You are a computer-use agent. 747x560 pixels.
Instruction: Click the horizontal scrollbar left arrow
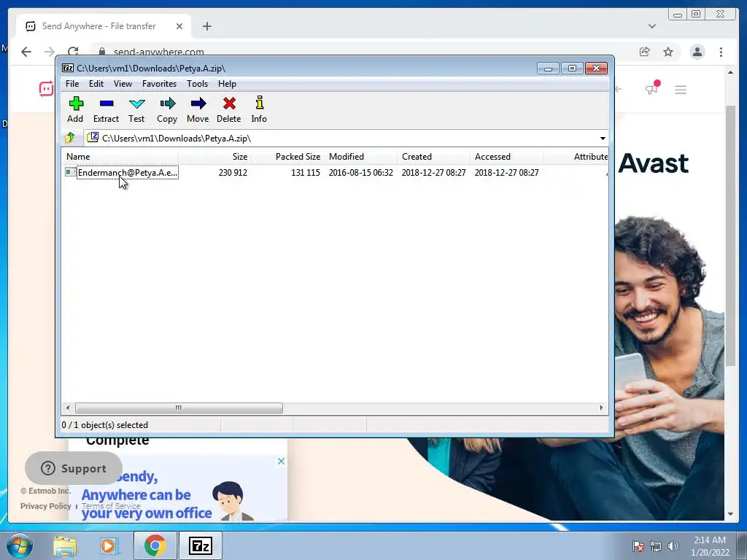[68, 408]
